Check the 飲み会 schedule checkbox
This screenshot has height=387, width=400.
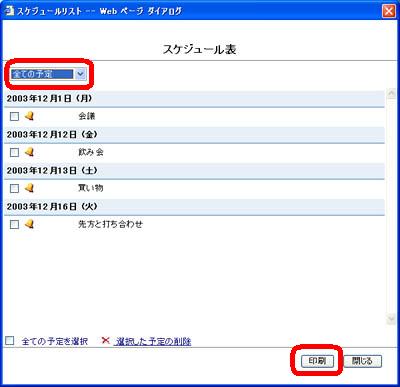click(x=14, y=152)
